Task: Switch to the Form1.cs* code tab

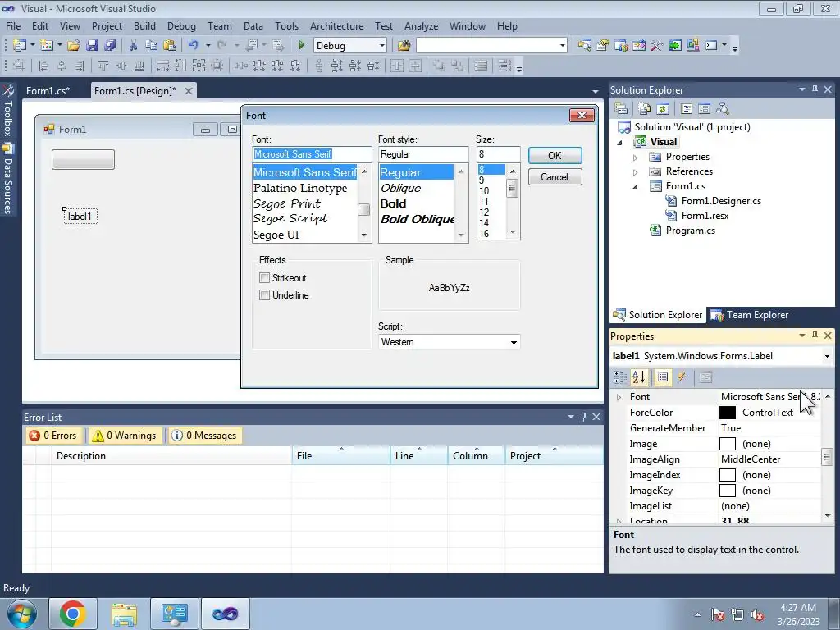Action: (48, 90)
